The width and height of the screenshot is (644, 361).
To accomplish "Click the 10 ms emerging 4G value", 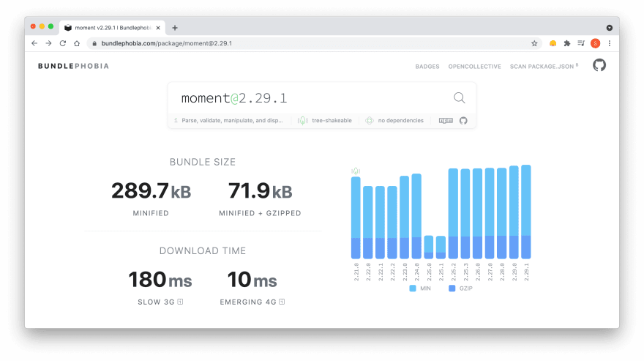I will click(x=252, y=280).
